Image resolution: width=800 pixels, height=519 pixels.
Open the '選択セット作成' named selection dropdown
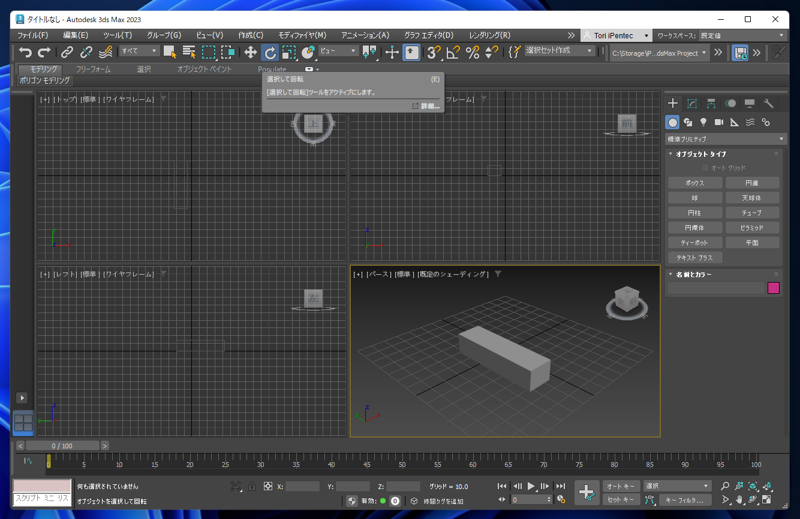pos(560,51)
